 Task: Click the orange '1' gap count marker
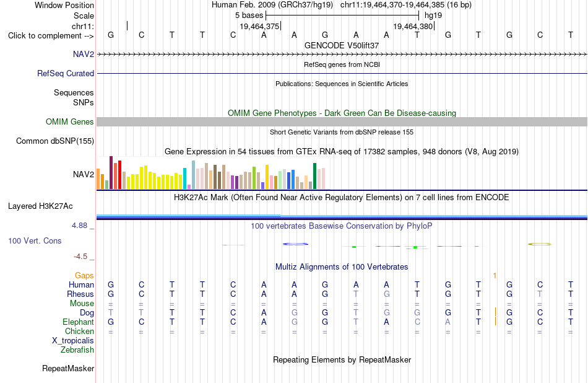495,276
